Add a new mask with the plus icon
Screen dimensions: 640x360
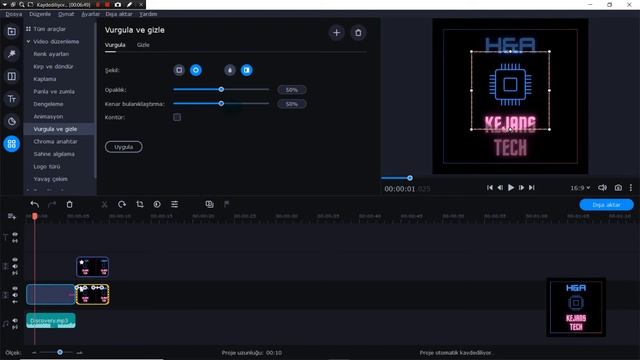(x=336, y=33)
